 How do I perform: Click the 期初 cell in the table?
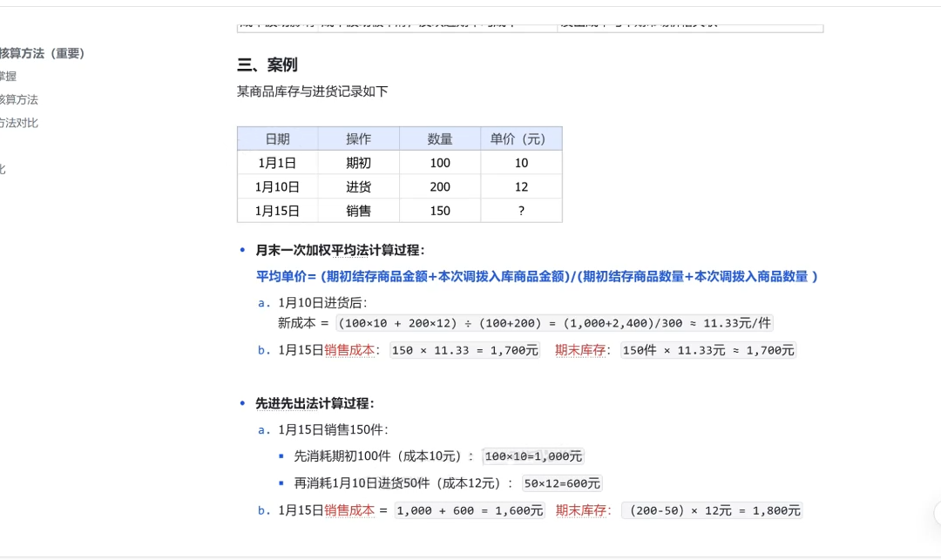pyautogui.click(x=360, y=162)
